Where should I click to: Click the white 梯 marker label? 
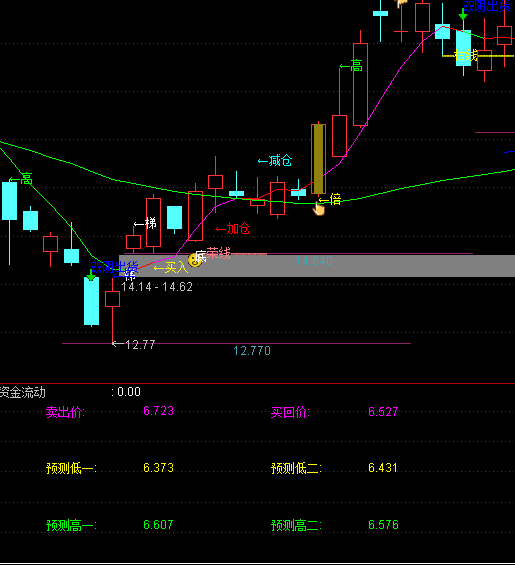tap(145, 224)
